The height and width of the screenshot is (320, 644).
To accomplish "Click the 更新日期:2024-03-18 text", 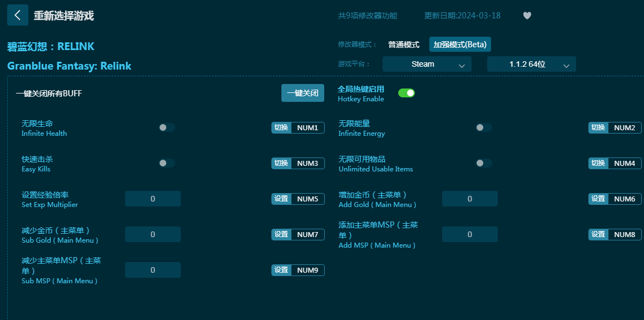I will (x=462, y=16).
